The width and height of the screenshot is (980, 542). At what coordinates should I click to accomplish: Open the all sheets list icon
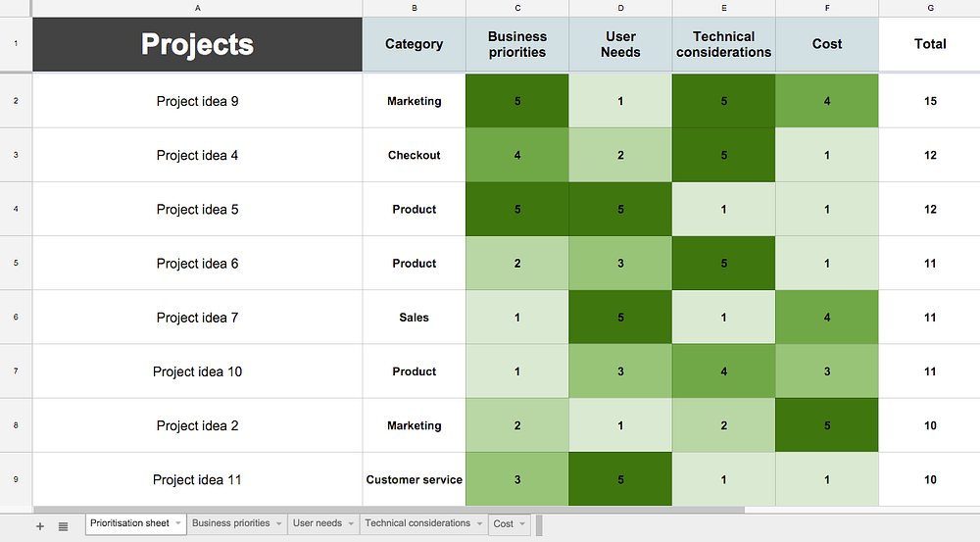tap(63, 526)
